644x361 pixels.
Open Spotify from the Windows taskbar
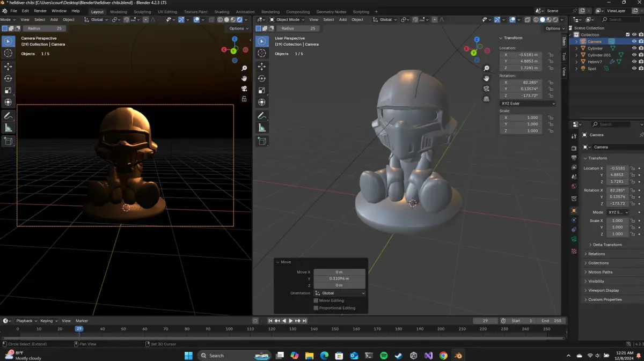[384, 355]
